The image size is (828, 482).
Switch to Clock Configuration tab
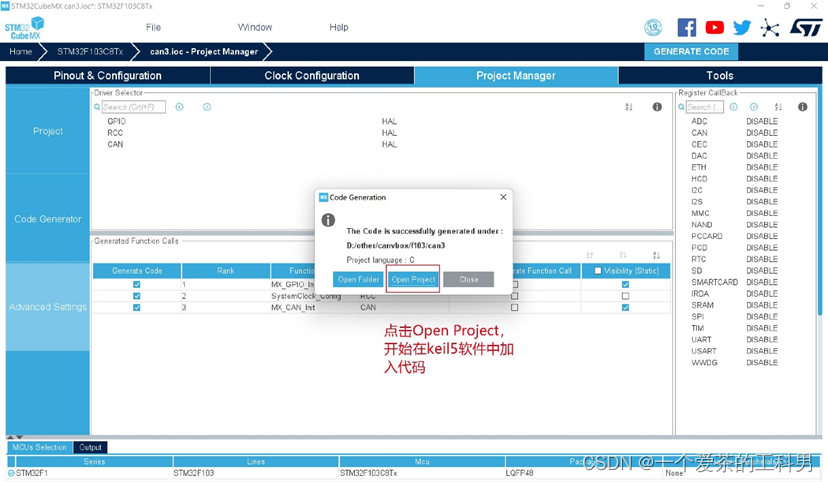point(312,75)
